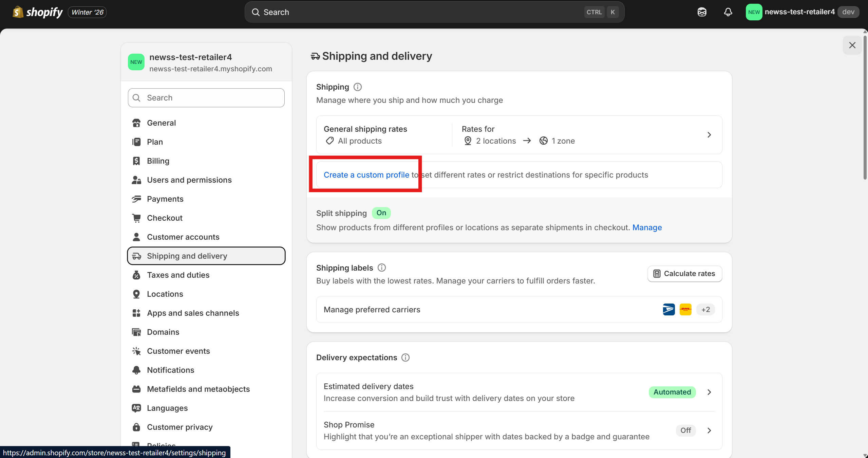868x458 pixels.
Task: Open the Sidekick assistant icon in top bar
Action: tap(702, 12)
